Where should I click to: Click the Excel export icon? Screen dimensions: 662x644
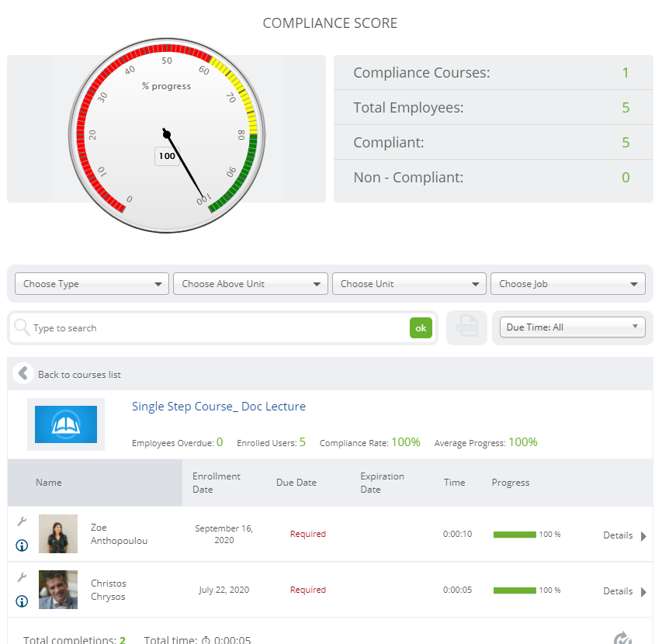[x=466, y=327]
